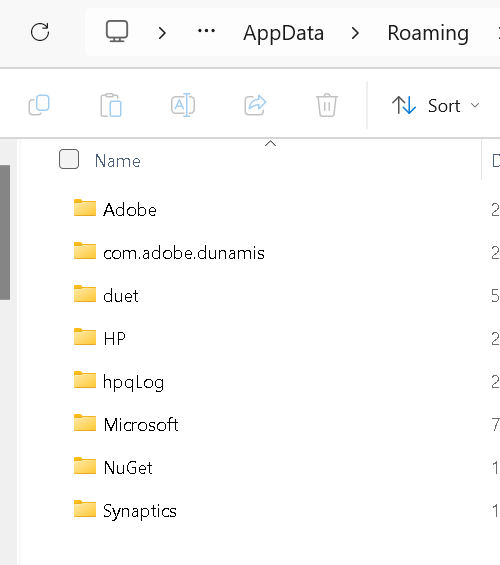Image resolution: width=500 pixels, height=565 pixels.
Task: Open the Sort dropdown menu
Action: pos(436,106)
